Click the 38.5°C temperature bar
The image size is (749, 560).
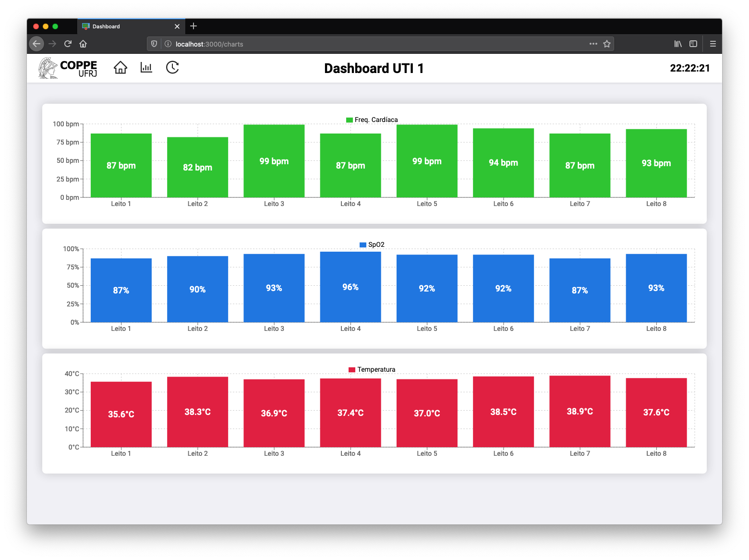click(x=503, y=412)
